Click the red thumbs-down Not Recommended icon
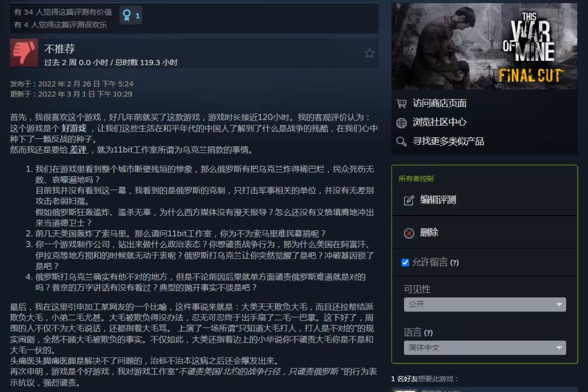This screenshot has height=392, width=588. [x=24, y=52]
